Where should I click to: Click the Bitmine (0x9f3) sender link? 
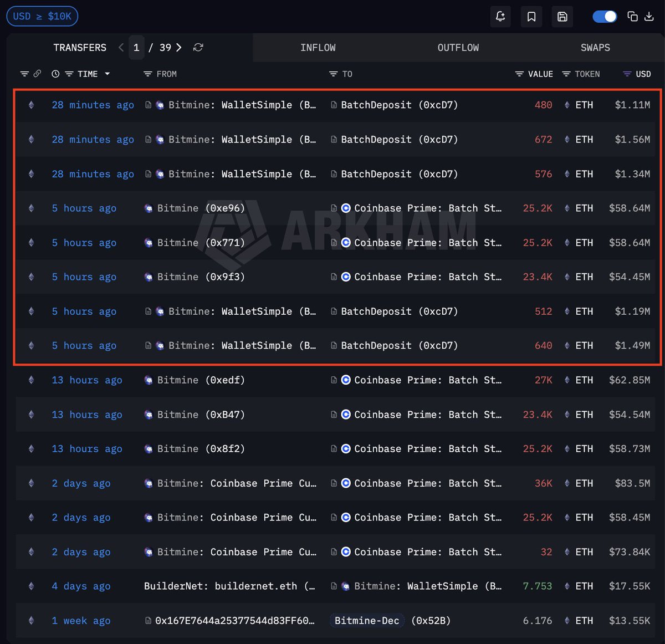[201, 277]
